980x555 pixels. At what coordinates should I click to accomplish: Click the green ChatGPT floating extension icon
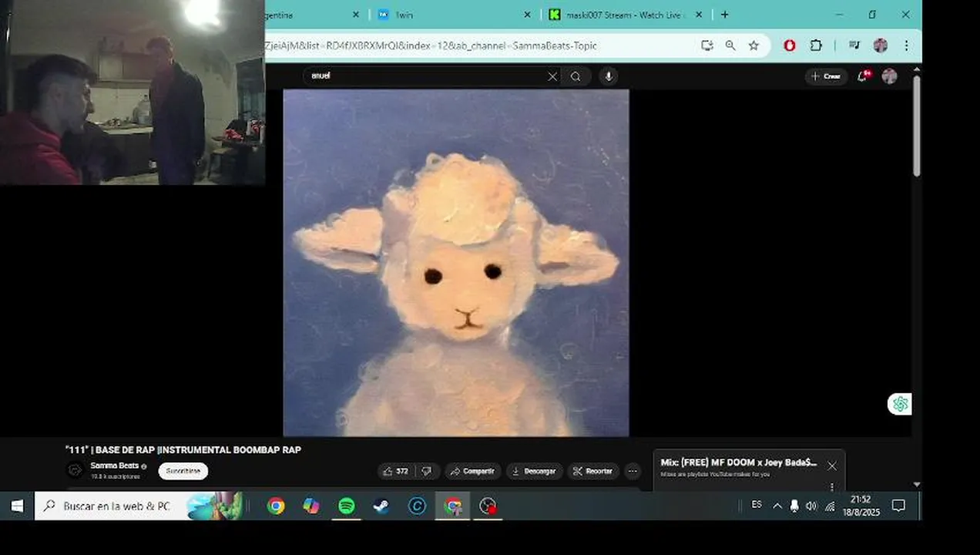point(899,404)
